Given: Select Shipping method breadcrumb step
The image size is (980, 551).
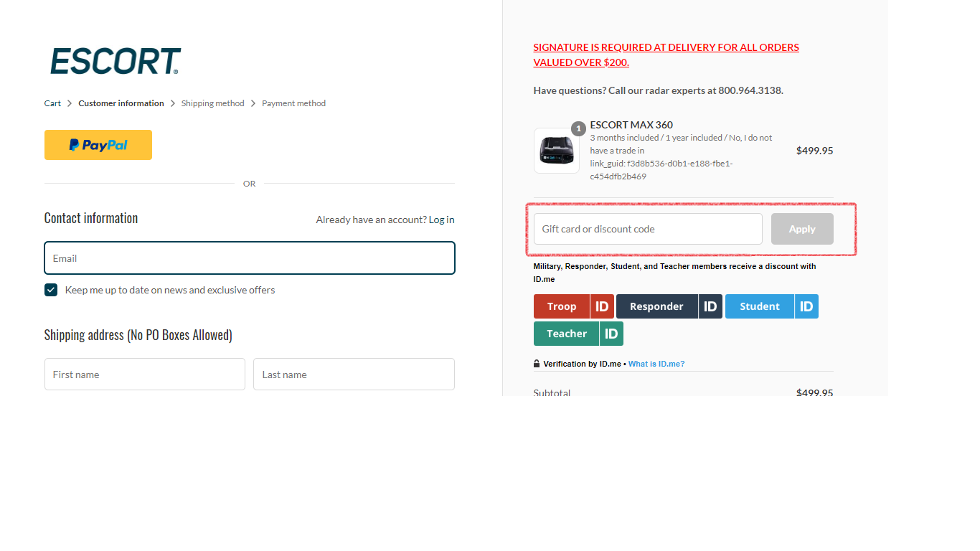Looking at the screenshot, I should pos(213,103).
